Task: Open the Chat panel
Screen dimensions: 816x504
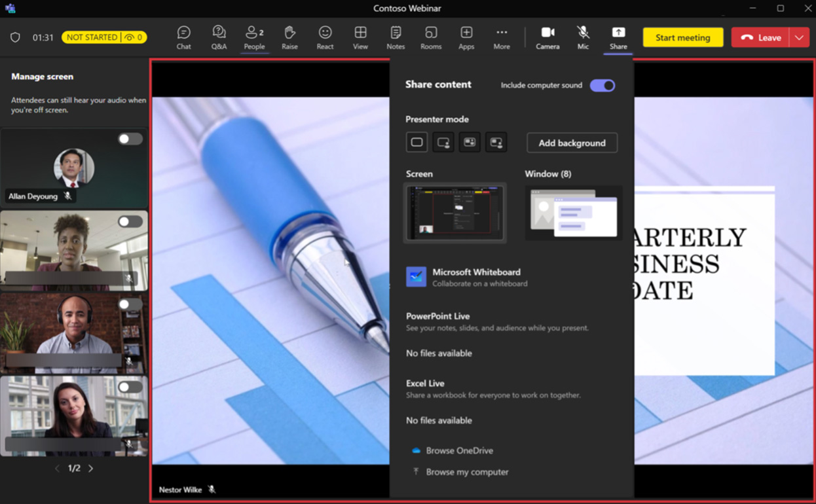Action: click(x=183, y=37)
